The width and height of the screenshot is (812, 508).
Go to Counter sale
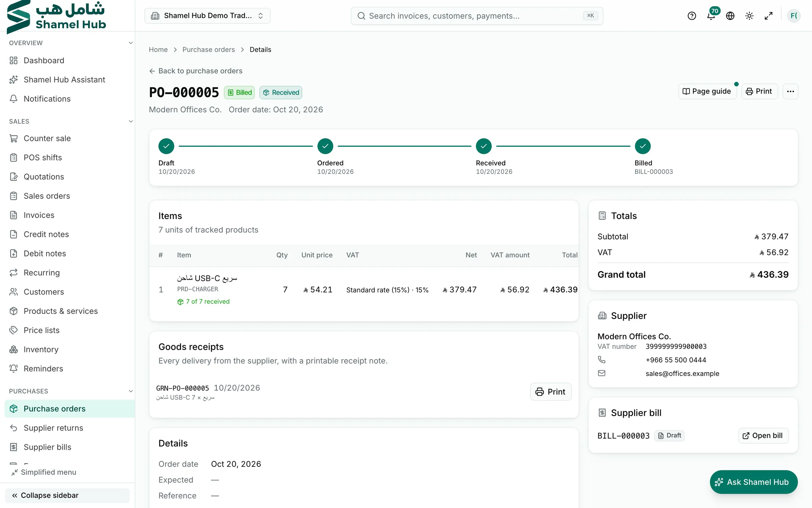[70, 139]
